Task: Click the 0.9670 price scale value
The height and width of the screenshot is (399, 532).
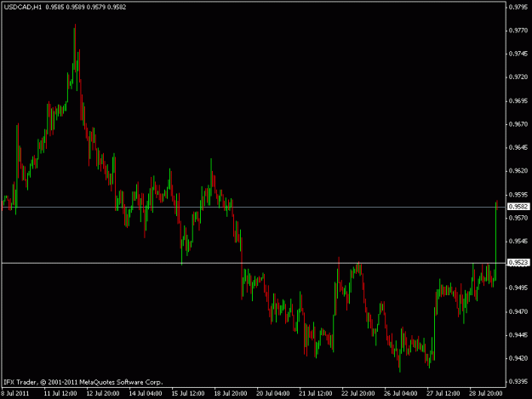Action: click(518, 124)
